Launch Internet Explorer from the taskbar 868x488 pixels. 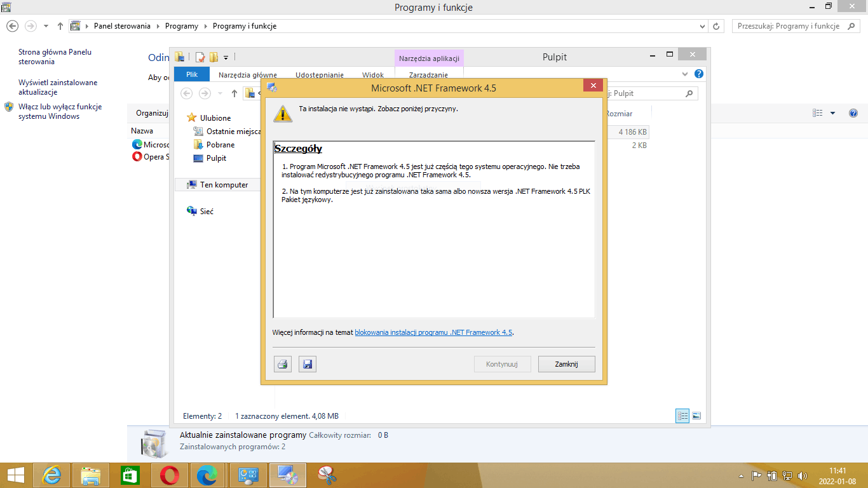51,475
